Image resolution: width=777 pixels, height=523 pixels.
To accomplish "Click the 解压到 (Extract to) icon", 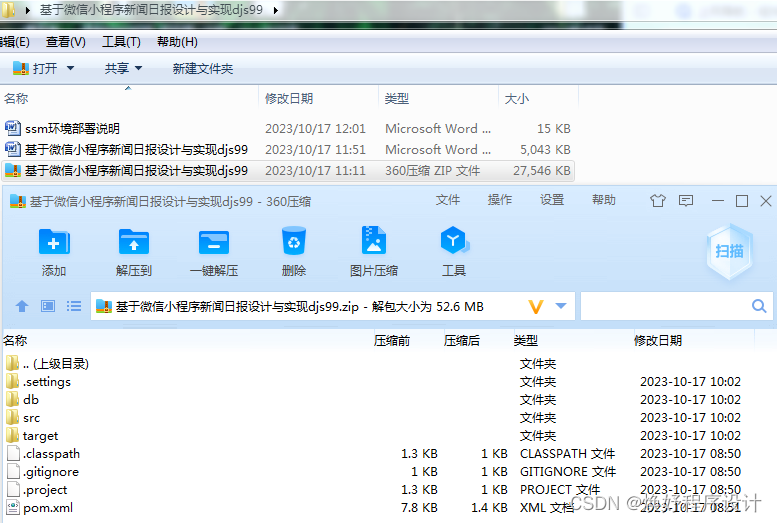I will tap(134, 242).
